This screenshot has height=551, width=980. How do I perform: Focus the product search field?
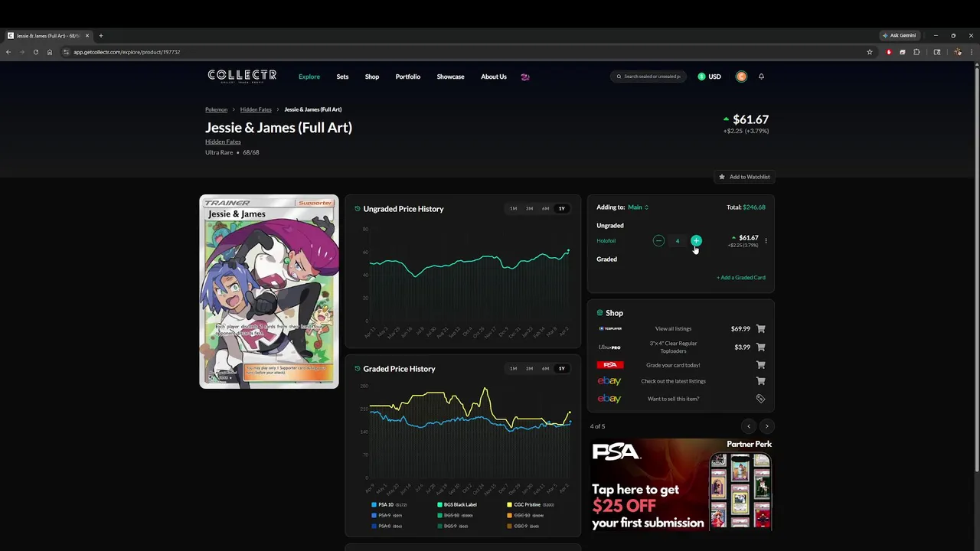(x=648, y=77)
